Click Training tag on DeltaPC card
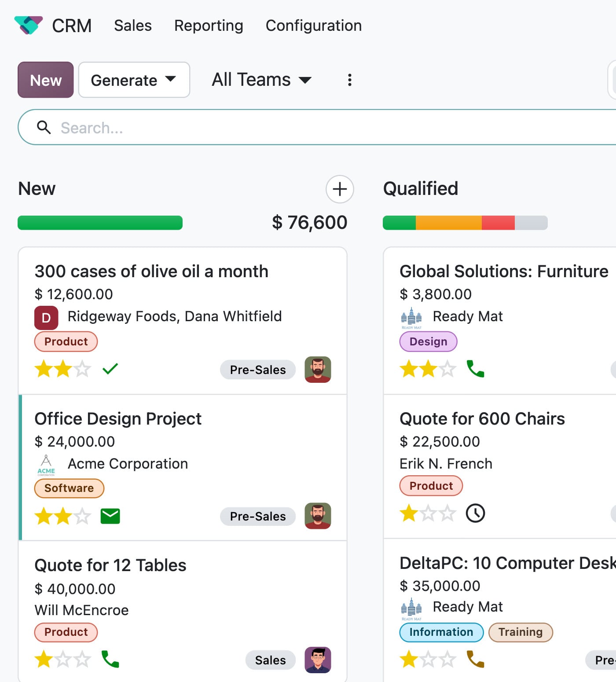The image size is (616, 682). pyautogui.click(x=521, y=632)
